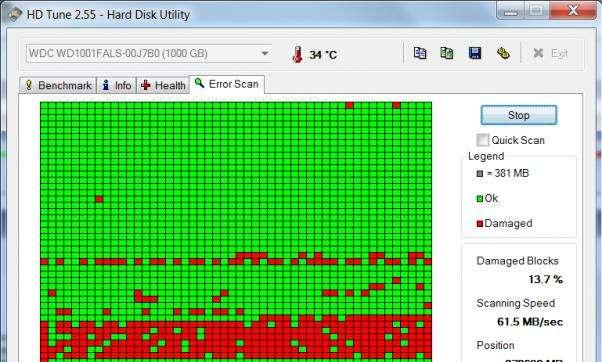Click the magnifier icon on Error Scan tab
Screen dimensions: 602x362
(199, 83)
